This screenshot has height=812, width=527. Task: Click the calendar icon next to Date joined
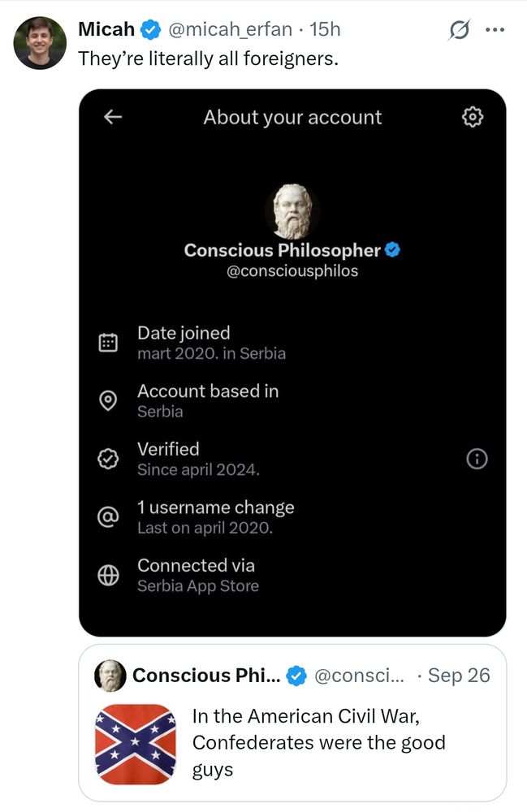[108, 343]
